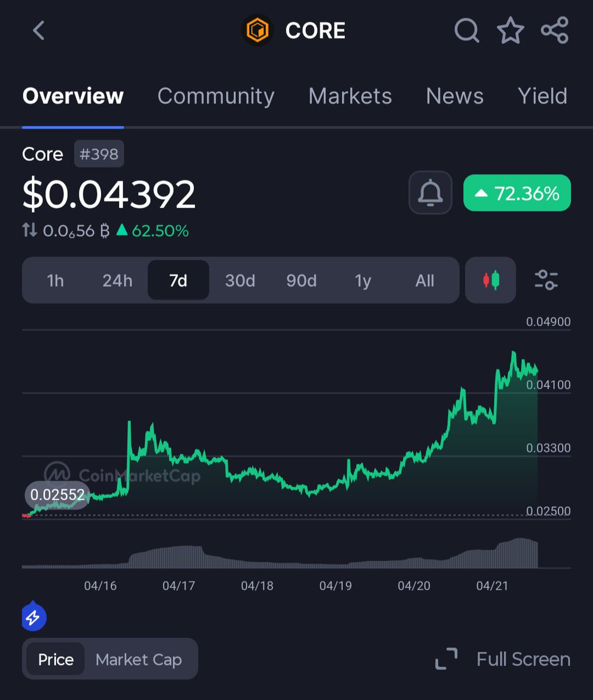Switch chart to candlestick view
Image resolution: width=593 pixels, height=700 pixels.
click(490, 281)
